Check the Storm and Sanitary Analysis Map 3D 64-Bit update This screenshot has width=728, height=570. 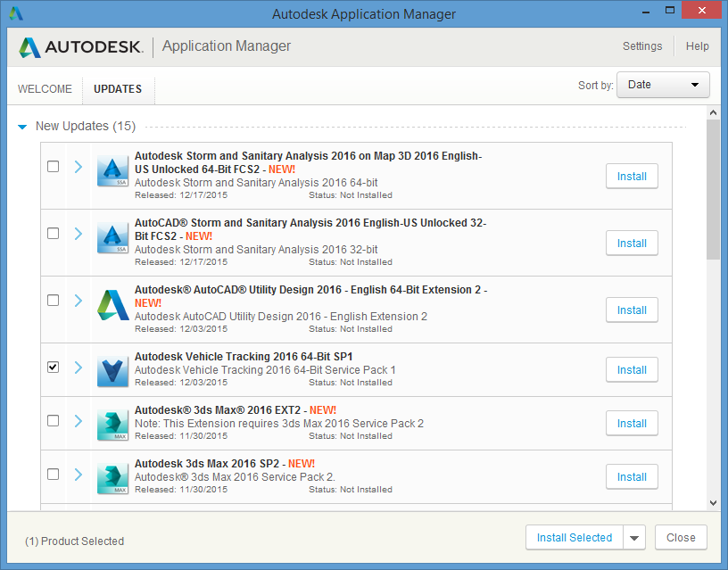[x=54, y=166]
